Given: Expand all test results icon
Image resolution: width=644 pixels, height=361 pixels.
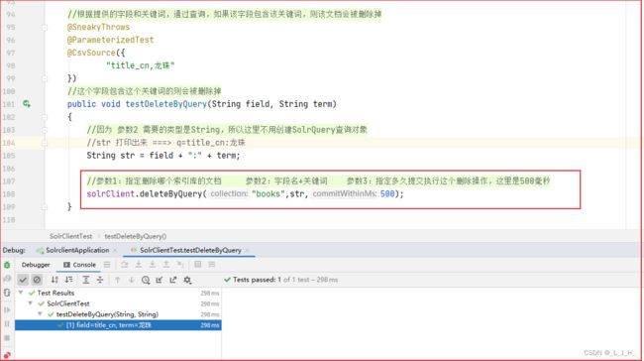Looking at the screenshot, I should pos(86,280).
